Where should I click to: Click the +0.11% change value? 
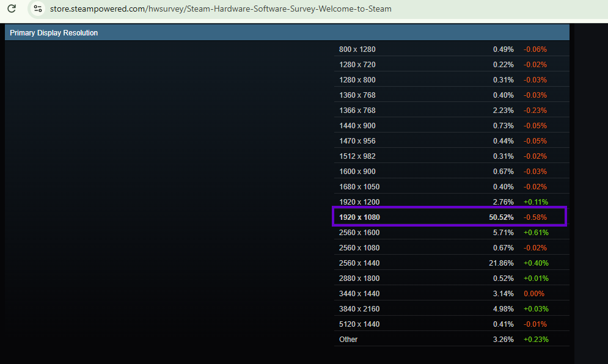pos(536,202)
